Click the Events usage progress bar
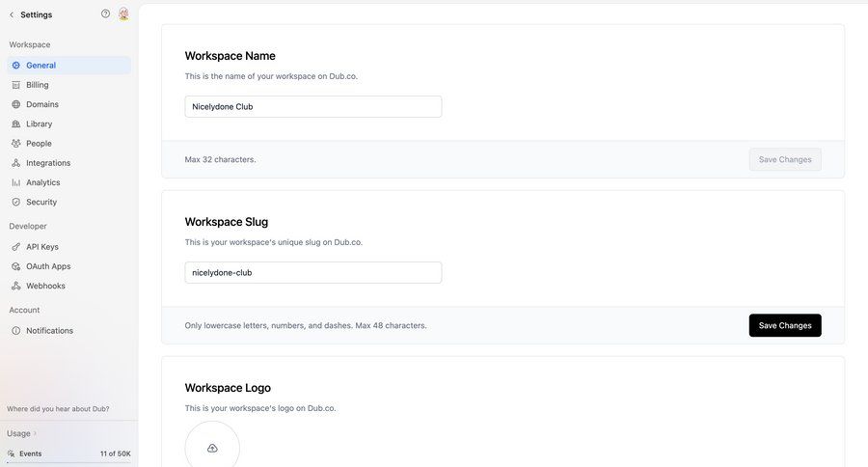This screenshot has height=467, width=868. point(69,462)
